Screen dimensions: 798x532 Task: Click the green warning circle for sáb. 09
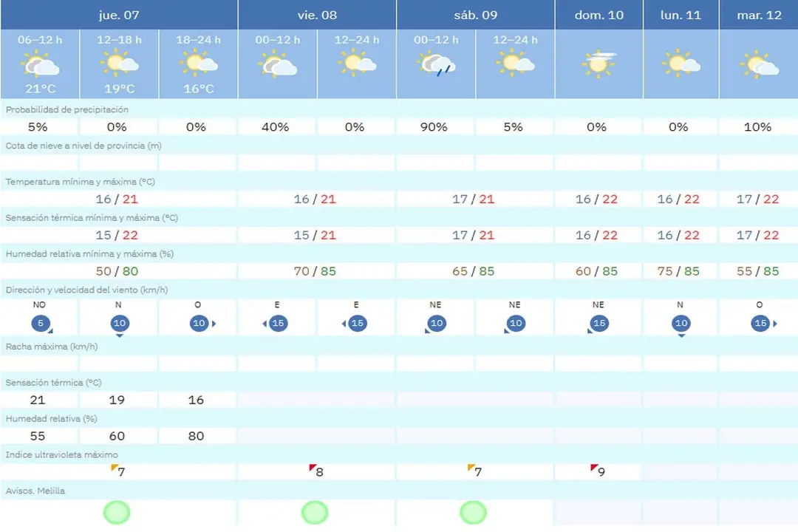click(x=474, y=512)
